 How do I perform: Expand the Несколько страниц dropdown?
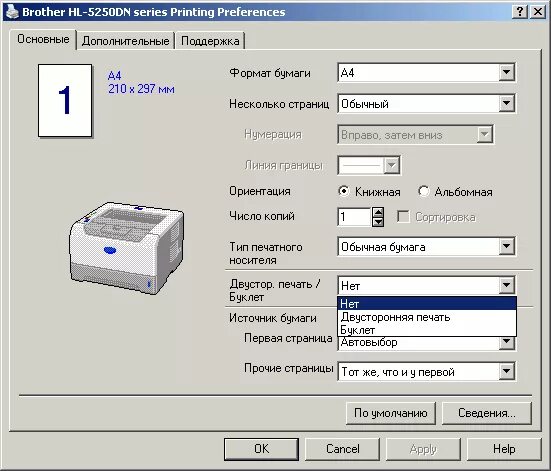click(426, 104)
